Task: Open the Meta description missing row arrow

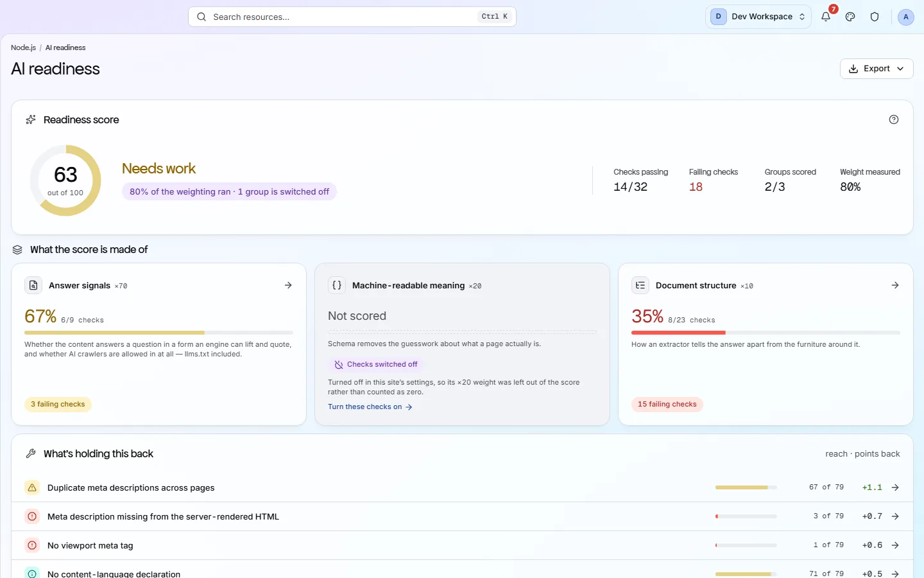Action: point(895,516)
